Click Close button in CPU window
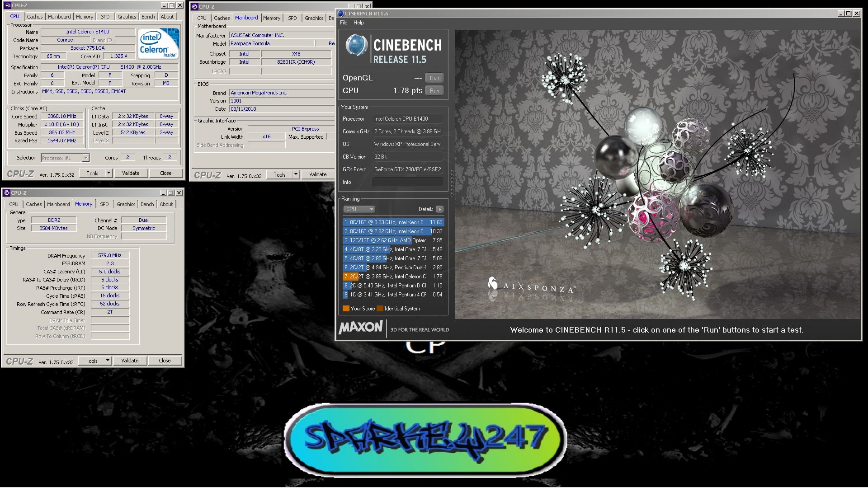Screen dimensions: 868x488 pos(165,173)
